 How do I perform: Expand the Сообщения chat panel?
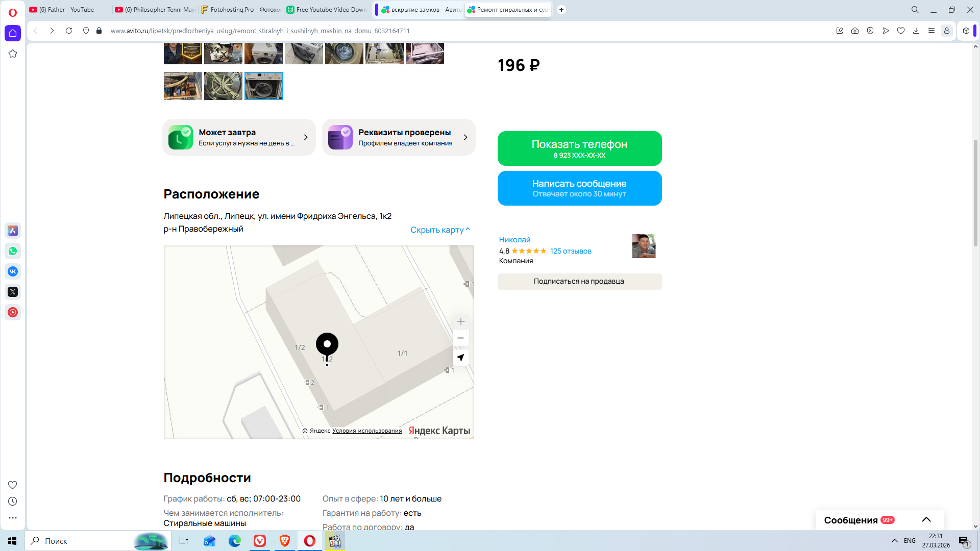[926, 520]
